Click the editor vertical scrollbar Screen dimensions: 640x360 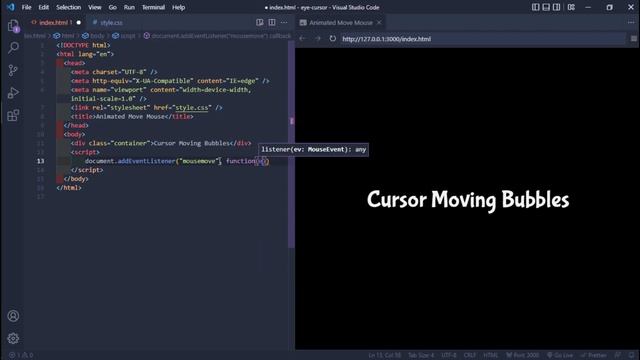point(291,145)
